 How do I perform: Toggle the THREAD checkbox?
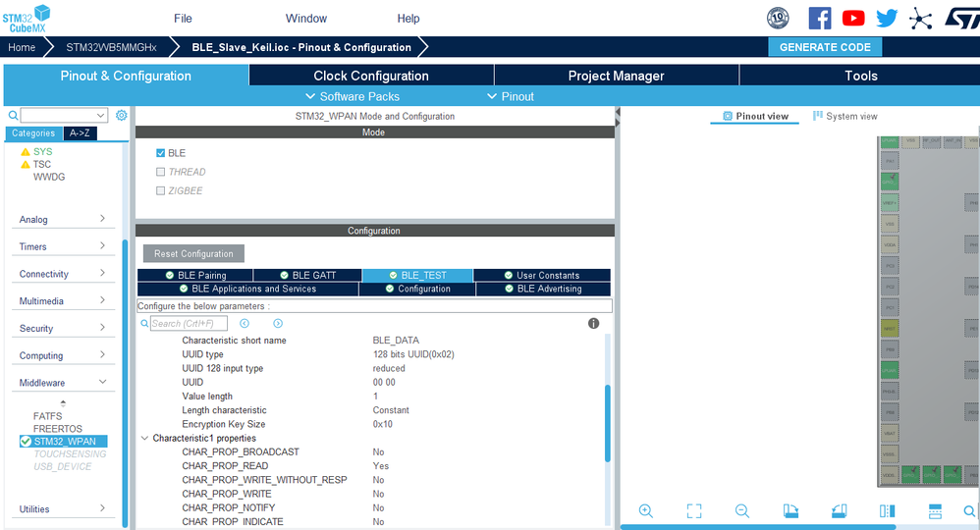pos(161,171)
